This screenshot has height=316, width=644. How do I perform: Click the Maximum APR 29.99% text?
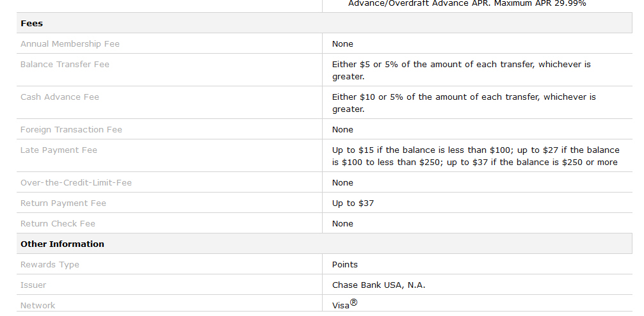click(x=539, y=3)
